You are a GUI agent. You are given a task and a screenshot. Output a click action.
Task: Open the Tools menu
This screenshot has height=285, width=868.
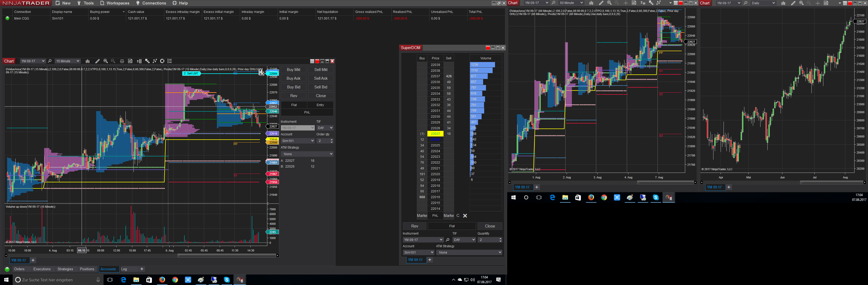pyautogui.click(x=86, y=3)
